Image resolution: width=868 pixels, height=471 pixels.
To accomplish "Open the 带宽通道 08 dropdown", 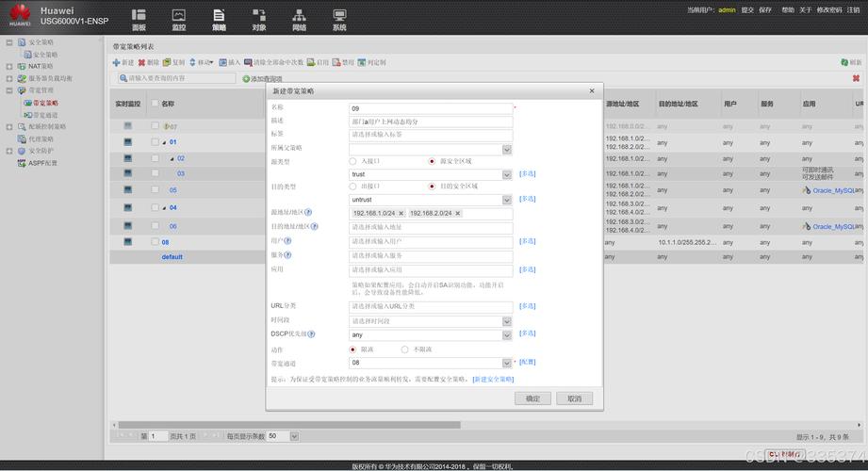I will pyautogui.click(x=506, y=363).
